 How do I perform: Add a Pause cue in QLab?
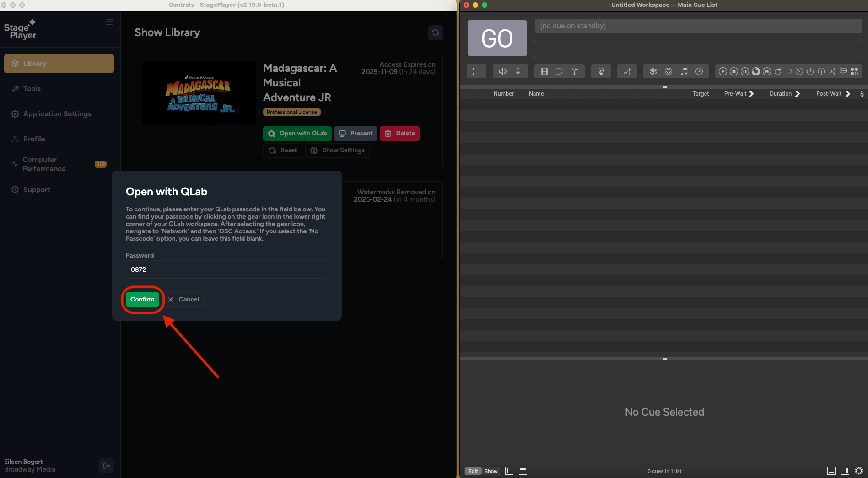tap(745, 71)
